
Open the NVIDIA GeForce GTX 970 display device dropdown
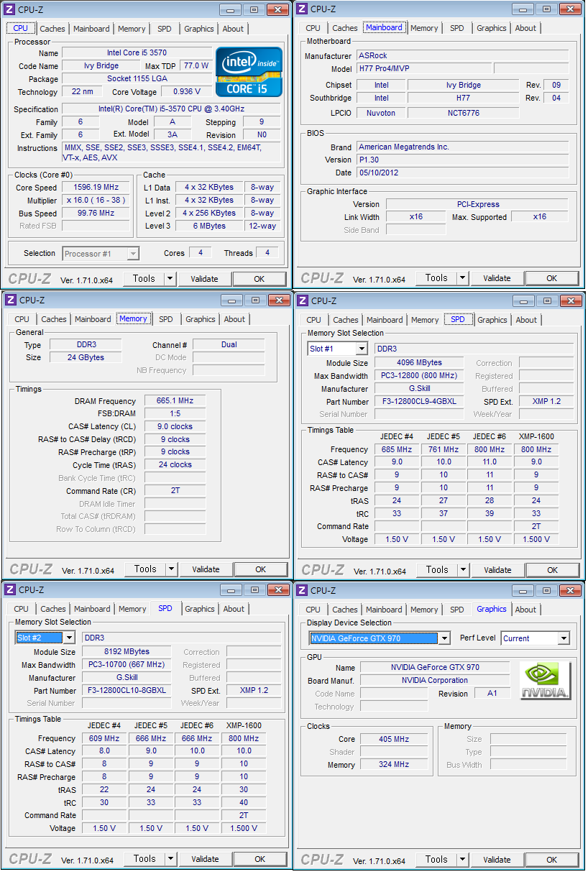pyautogui.click(x=444, y=638)
